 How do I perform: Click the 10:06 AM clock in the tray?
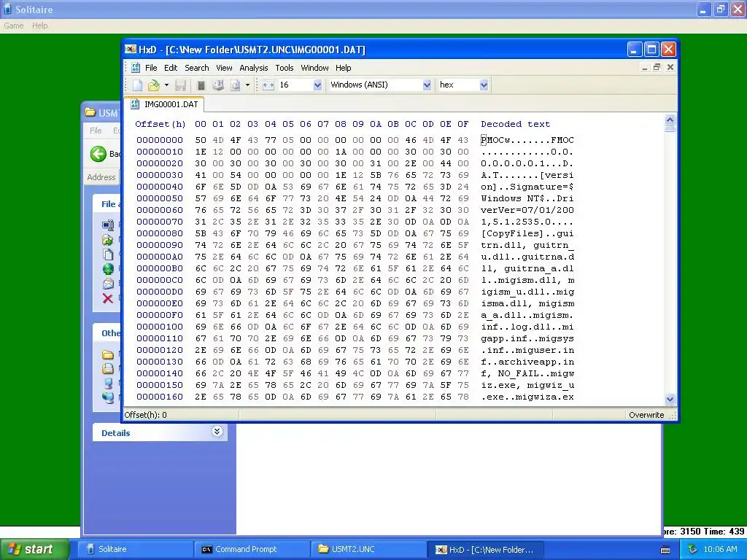coord(720,549)
